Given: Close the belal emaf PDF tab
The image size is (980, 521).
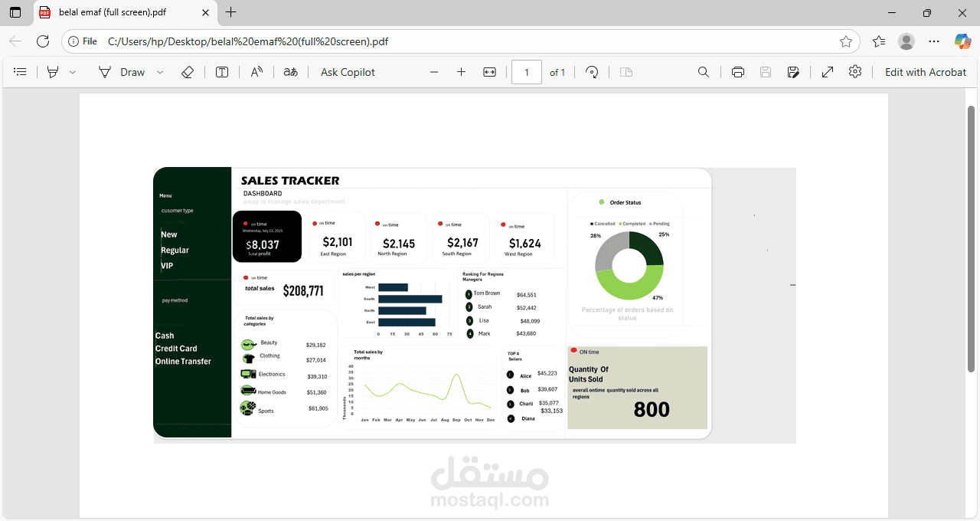Looking at the screenshot, I should pos(204,12).
